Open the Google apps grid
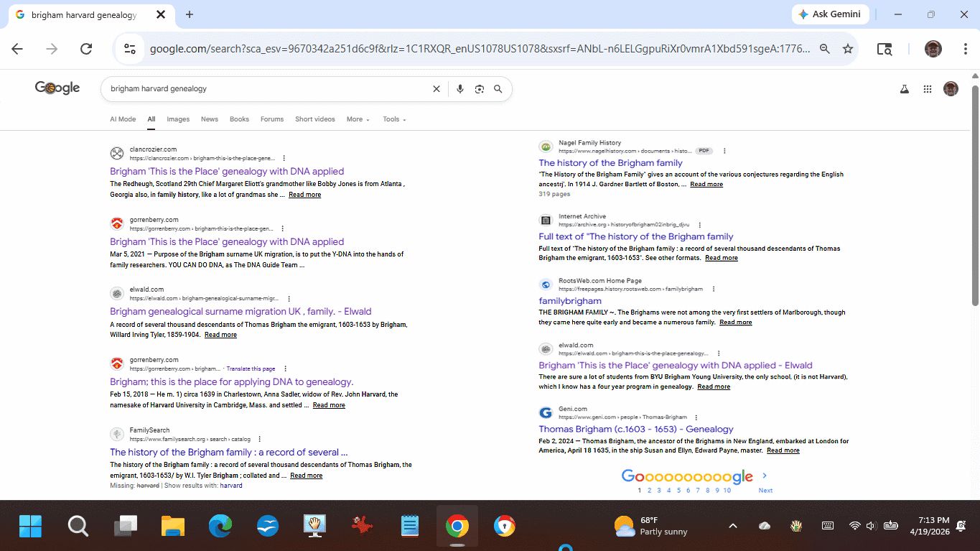 pos(928,89)
